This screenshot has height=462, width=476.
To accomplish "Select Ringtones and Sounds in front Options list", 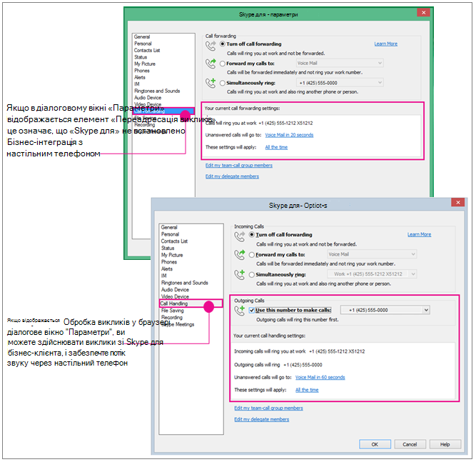I will (x=185, y=283).
